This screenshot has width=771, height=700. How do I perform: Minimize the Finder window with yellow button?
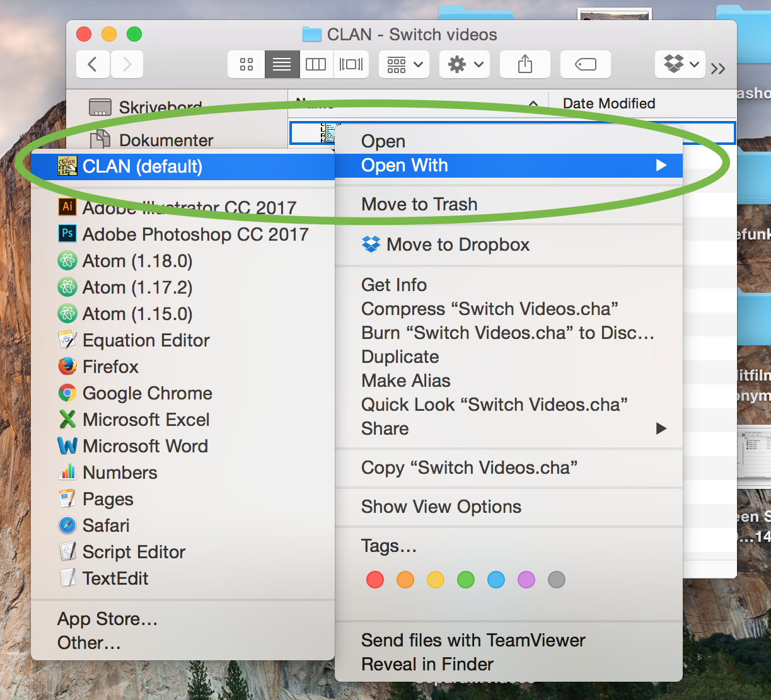pos(109,34)
